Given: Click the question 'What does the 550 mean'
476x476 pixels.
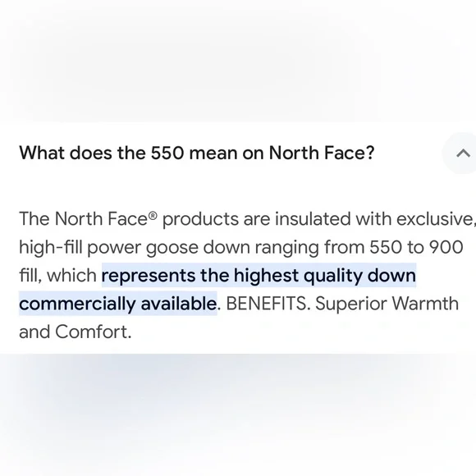Looking at the screenshot, I should click(x=197, y=153).
